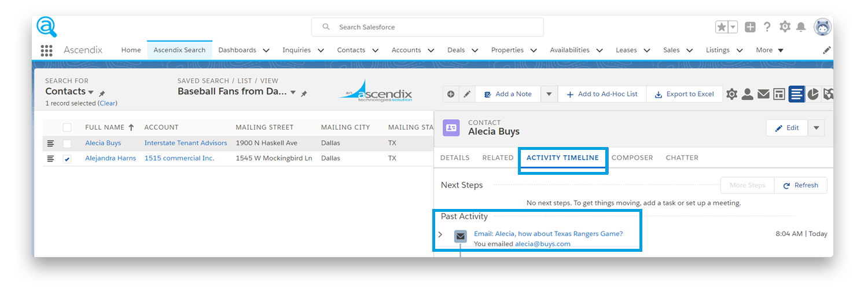Screen dimensions: 868x301
Task: Expand the Leases tab chevron
Action: tap(647, 50)
